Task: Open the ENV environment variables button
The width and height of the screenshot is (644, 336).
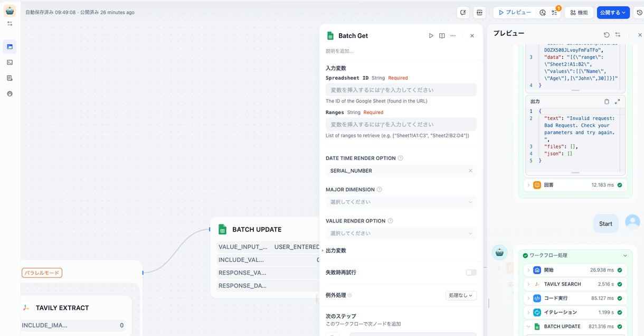Action: 479,12
